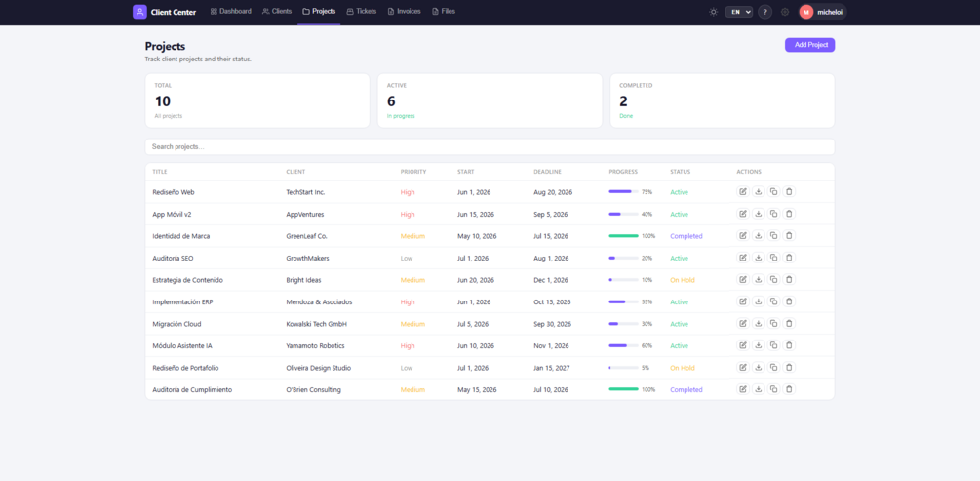Delete the Migración Cloud project

789,323
